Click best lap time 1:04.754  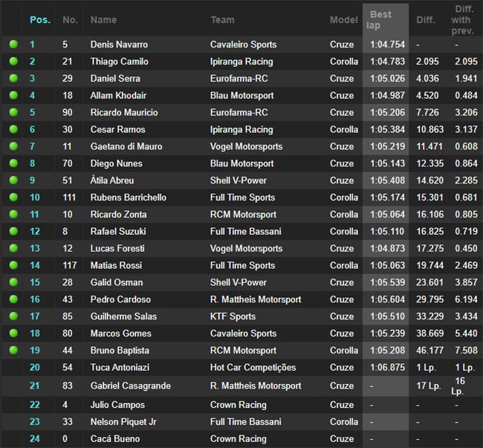click(x=387, y=45)
